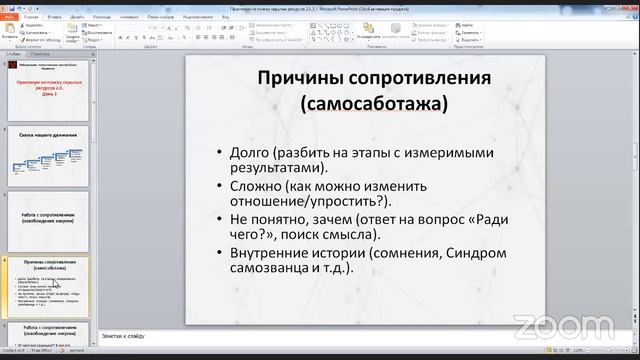
Task: Close the slides thumbnail pane
Action: [93, 54]
